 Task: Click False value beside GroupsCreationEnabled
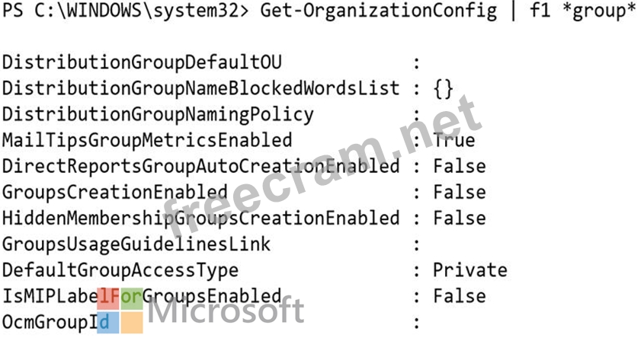click(x=459, y=193)
